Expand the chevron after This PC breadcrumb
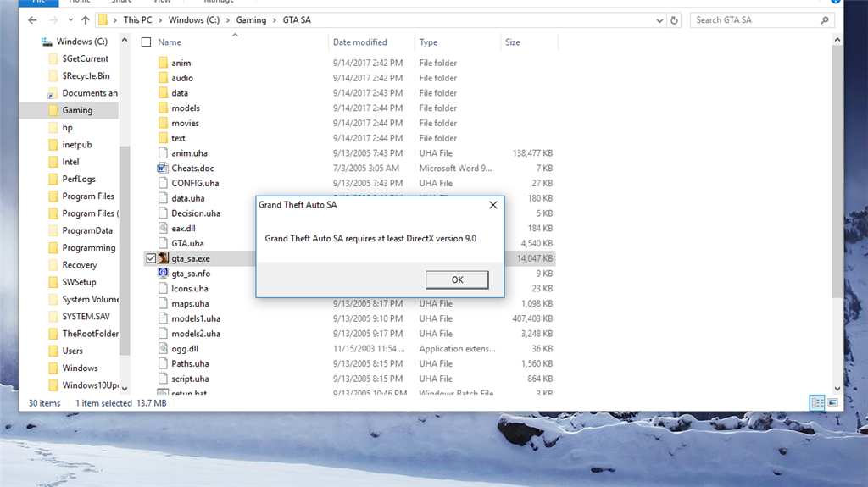 [160, 20]
